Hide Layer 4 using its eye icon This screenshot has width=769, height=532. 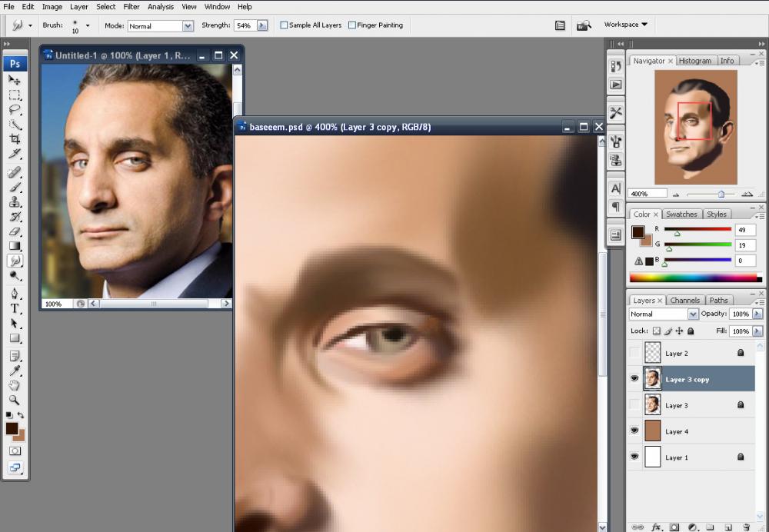pos(634,431)
